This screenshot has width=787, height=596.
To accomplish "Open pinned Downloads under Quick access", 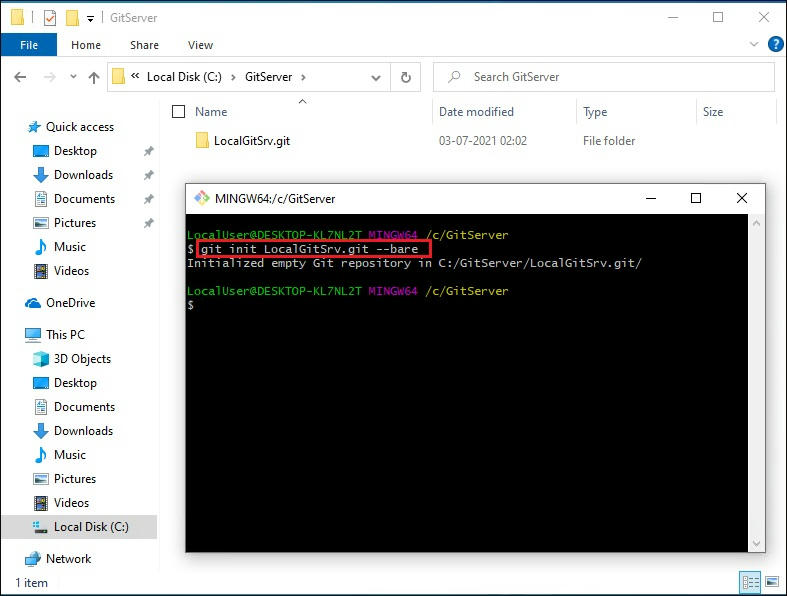I will (83, 175).
